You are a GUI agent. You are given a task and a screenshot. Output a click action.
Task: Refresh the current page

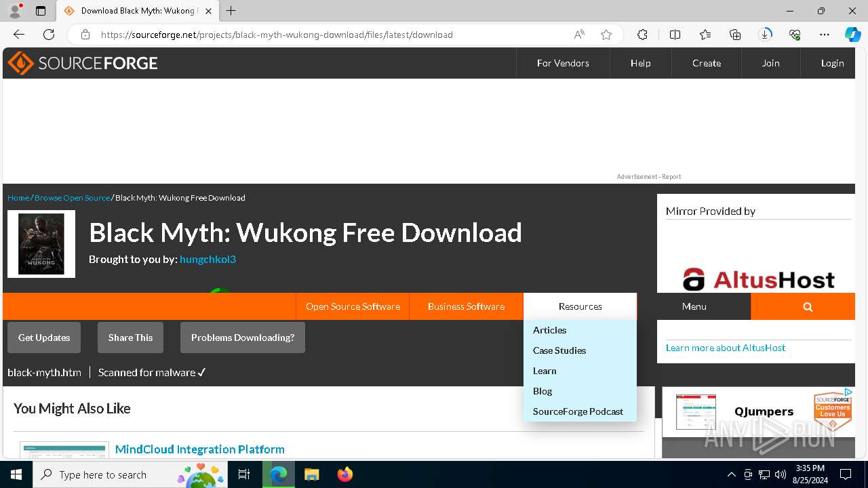pyautogui.click(x=49, y=35)
